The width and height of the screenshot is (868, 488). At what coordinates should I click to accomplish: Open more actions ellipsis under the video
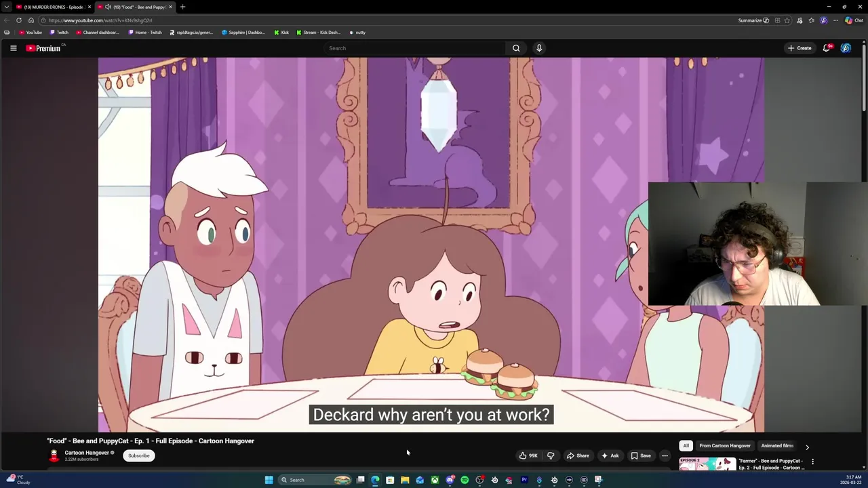665,455
